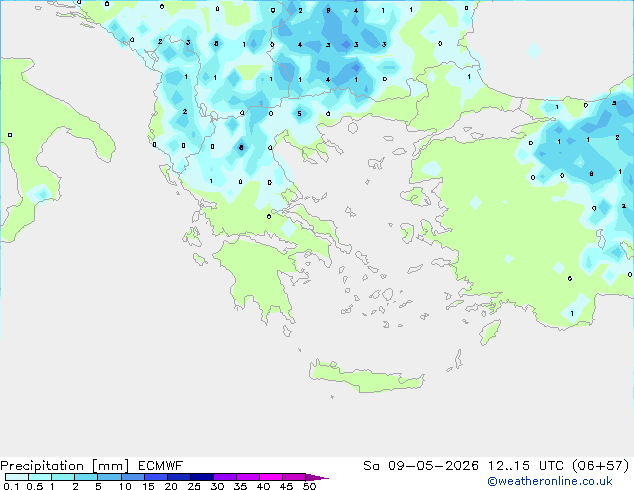Pick the legend swatch between 10 and 15
The width and height of the screenshot is (634, 490).
click(132, 477)
